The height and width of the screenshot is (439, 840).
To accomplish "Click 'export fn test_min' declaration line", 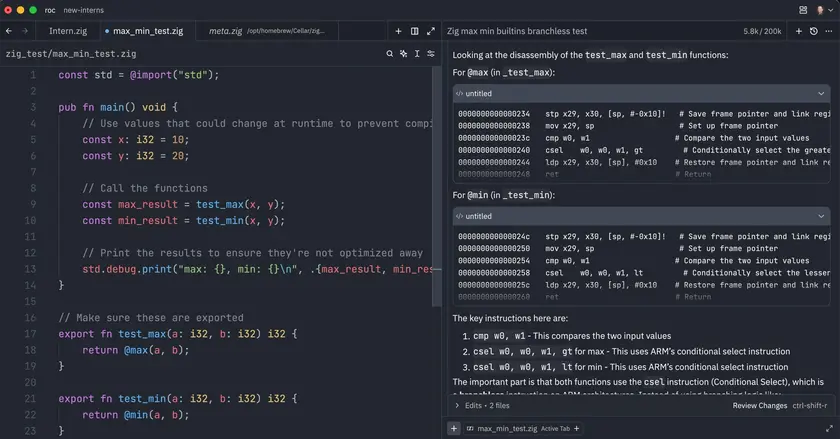I will coord(178,399).
